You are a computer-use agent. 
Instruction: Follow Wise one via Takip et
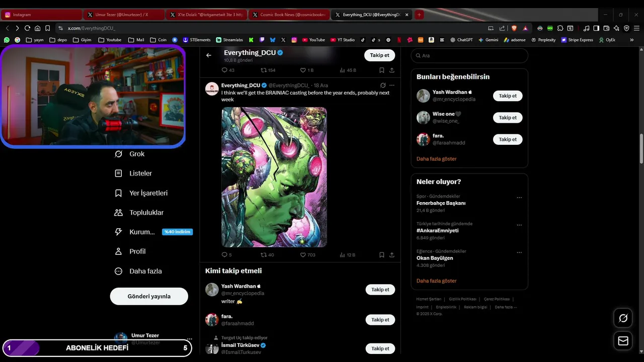click(x=508, y=118)
